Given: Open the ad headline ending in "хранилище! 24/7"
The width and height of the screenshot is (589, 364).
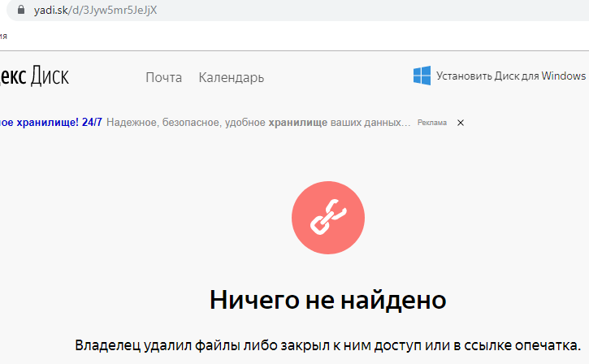Looking at the screenshot, I should click(x=50, y=123).
